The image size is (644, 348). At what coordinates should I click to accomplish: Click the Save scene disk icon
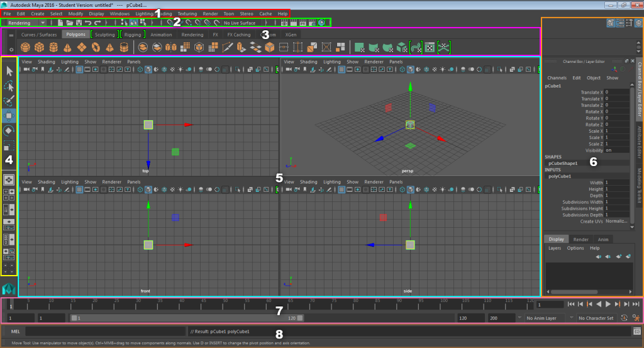coord(79,23)
